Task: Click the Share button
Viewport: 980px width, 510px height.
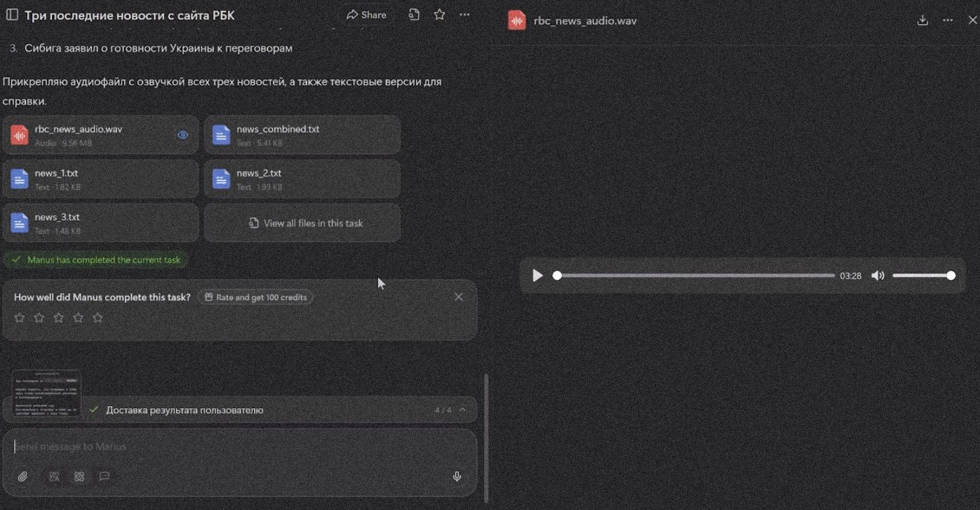Action: [x=366, y=14]
